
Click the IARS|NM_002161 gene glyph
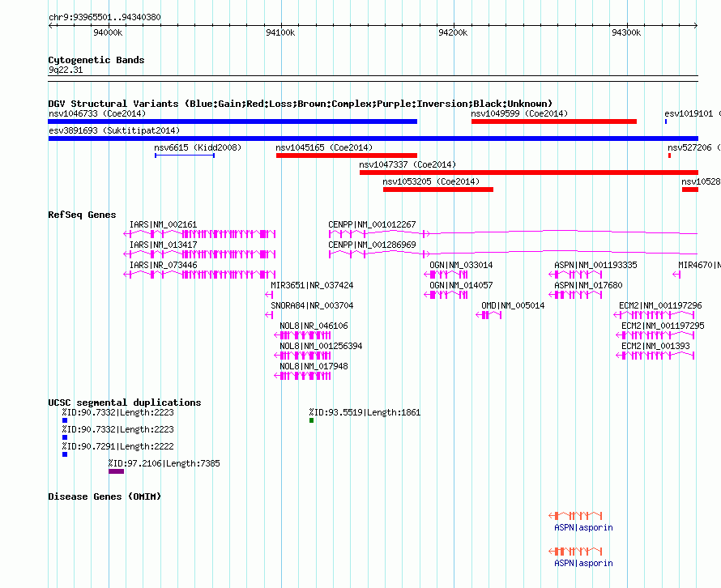(x=199, y=234)
